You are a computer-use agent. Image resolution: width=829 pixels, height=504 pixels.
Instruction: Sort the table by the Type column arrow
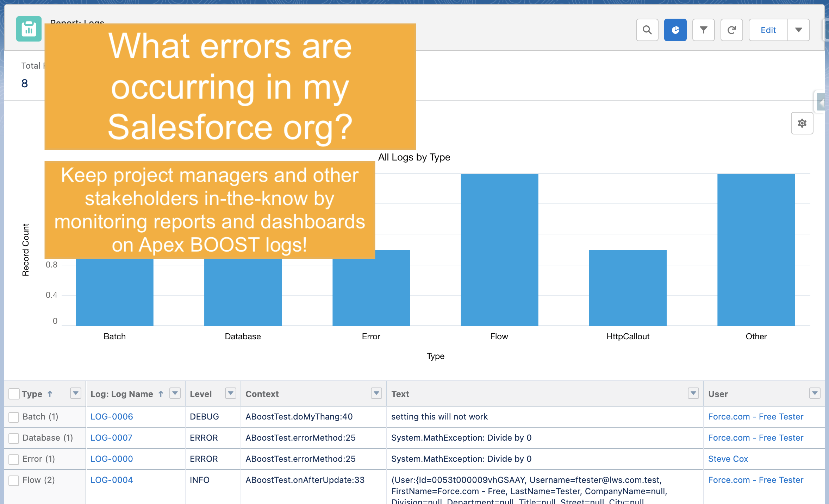click(50, 394)
